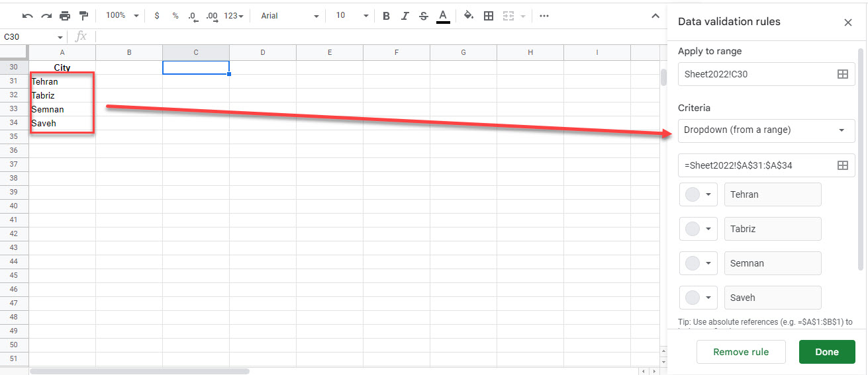The height and width of the screenshot is (375, 868).
Task: Click the Apply to range input field
Action: pos(755,75)
